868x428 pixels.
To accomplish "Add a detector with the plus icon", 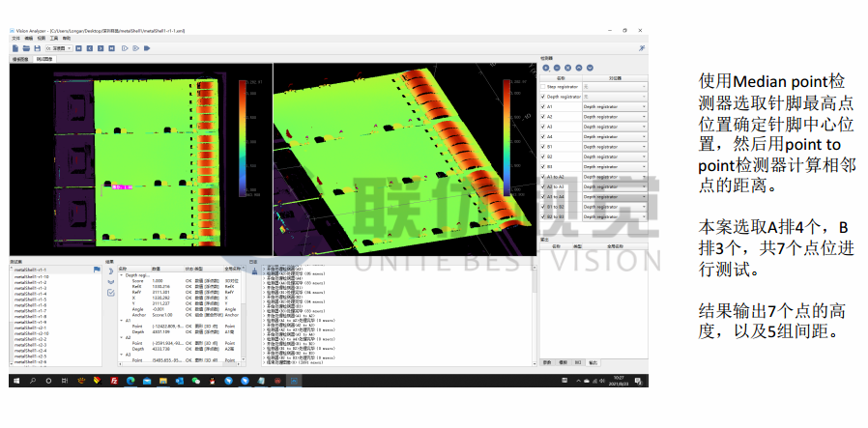I will (x=546, y=68).
